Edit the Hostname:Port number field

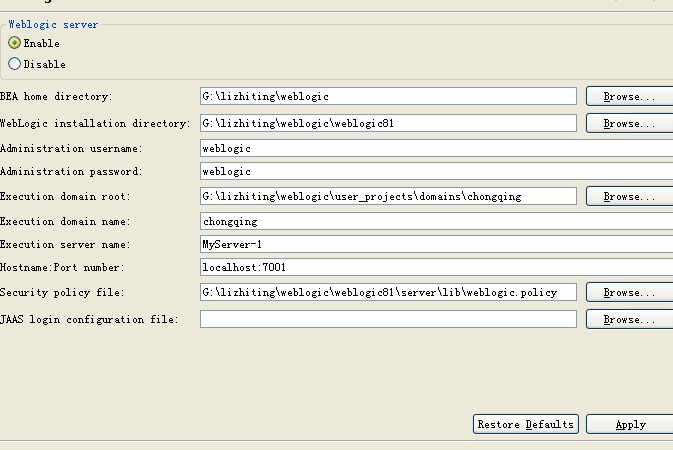[x=436, y=268]
